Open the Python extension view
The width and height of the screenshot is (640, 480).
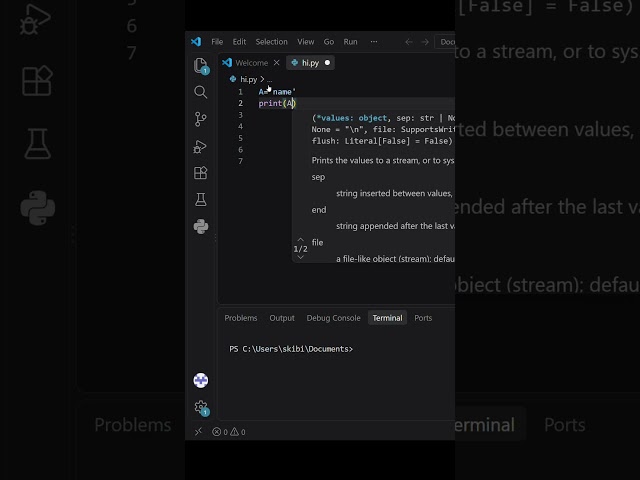201,227
